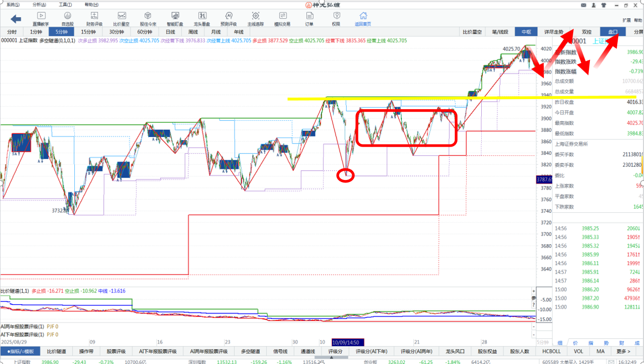Open the mail envelope icon in title bar
644x364 pixels.
point(584,5)
